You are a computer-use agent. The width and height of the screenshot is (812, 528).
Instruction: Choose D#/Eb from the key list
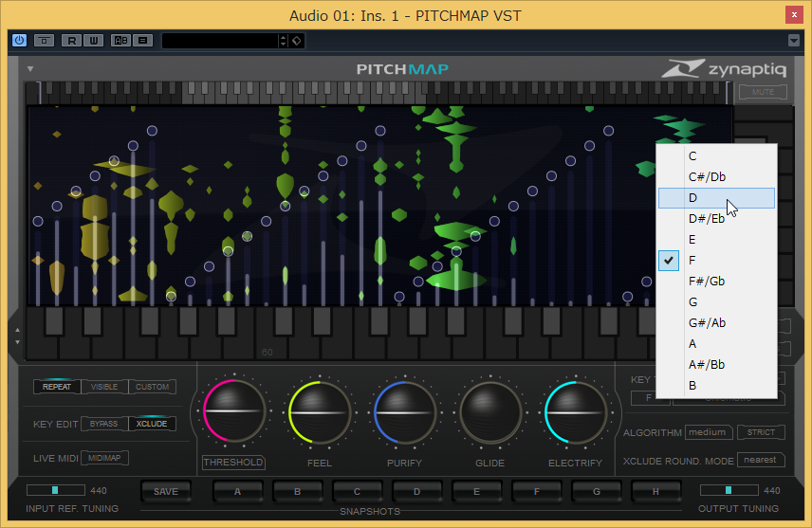tap(717, 218)
